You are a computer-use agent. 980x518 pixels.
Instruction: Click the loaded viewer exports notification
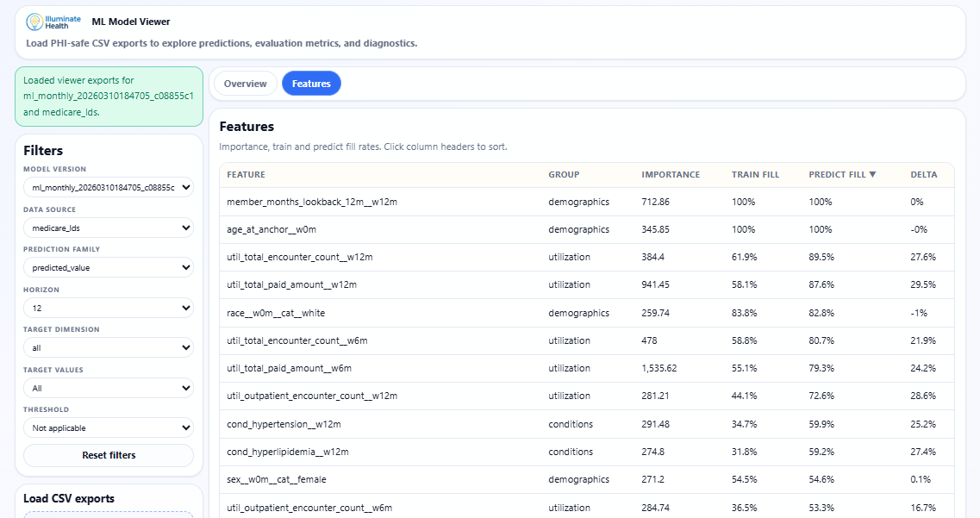point(109,96)
